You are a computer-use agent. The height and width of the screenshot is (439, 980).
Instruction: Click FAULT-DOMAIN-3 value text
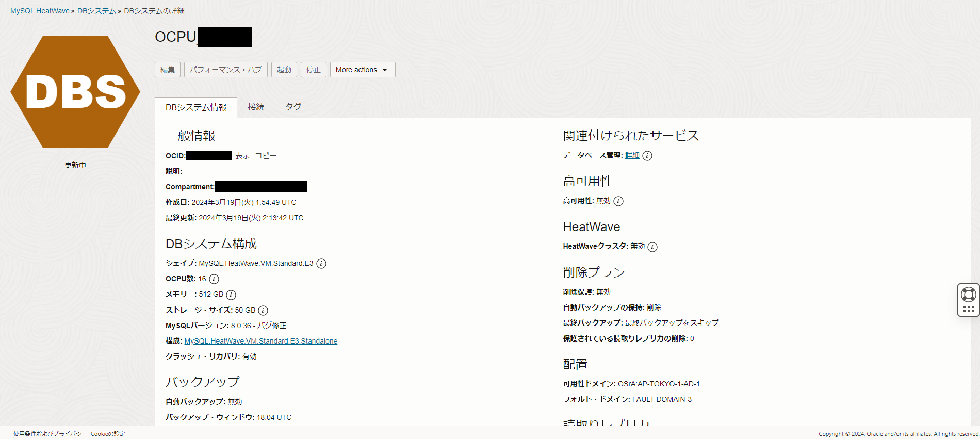[662, 399]
